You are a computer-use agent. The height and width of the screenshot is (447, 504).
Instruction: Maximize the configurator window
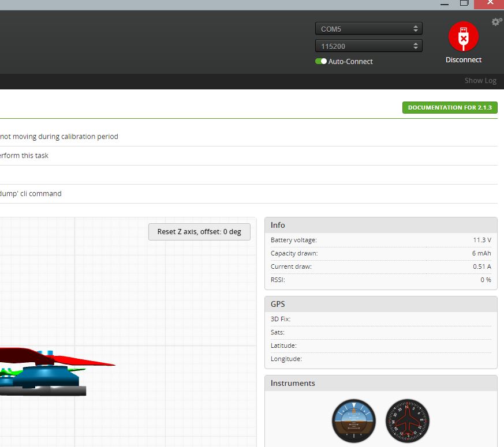464,3
